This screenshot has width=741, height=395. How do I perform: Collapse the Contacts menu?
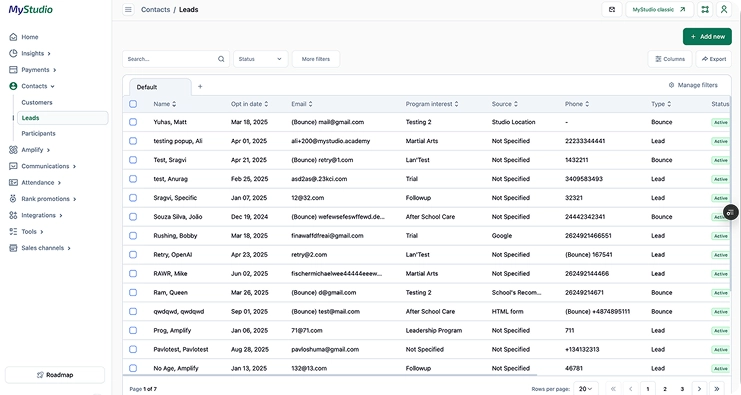pos(52,86)
